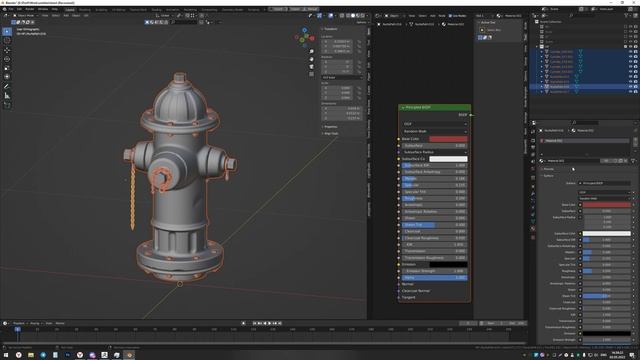Open the Blender logo menu

(4, 9)
